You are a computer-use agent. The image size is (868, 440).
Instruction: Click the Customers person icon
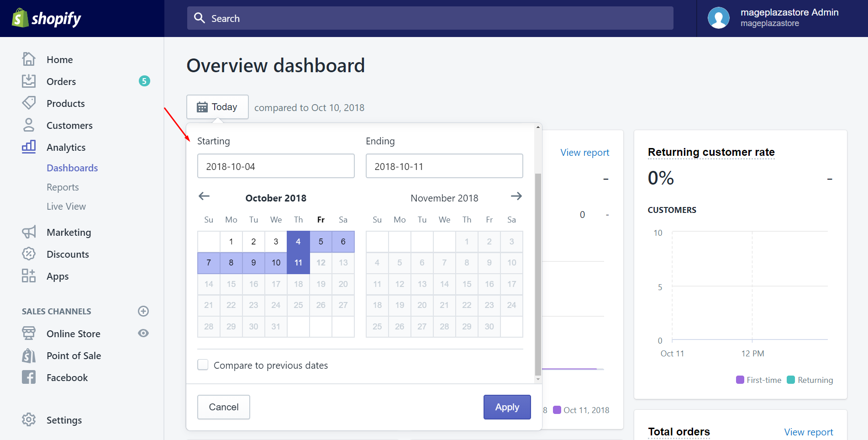(x=29, y=125)
